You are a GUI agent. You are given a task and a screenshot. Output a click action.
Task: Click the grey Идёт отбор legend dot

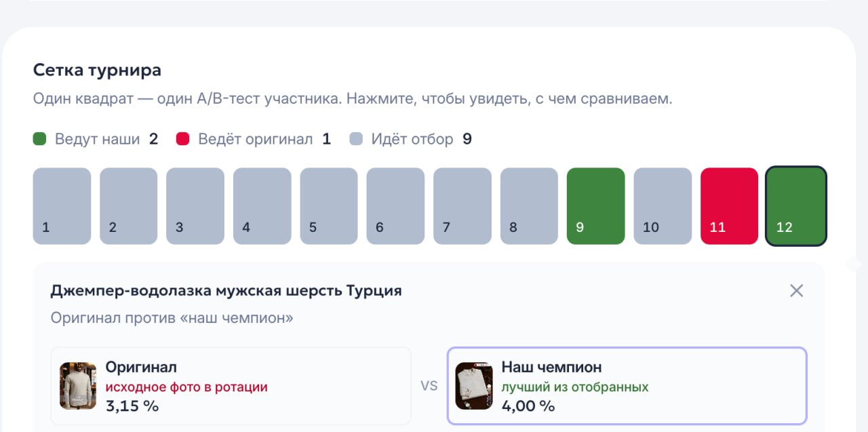coord(356,139)
